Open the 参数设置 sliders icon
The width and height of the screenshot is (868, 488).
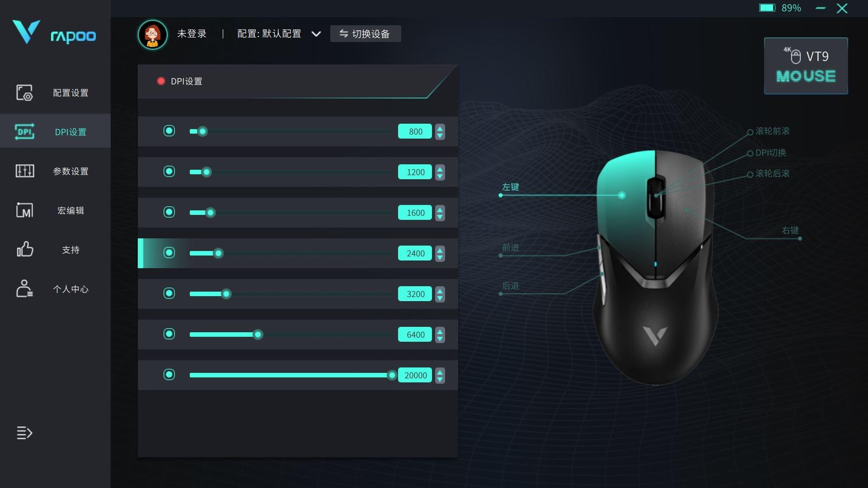tap(24, 171)
